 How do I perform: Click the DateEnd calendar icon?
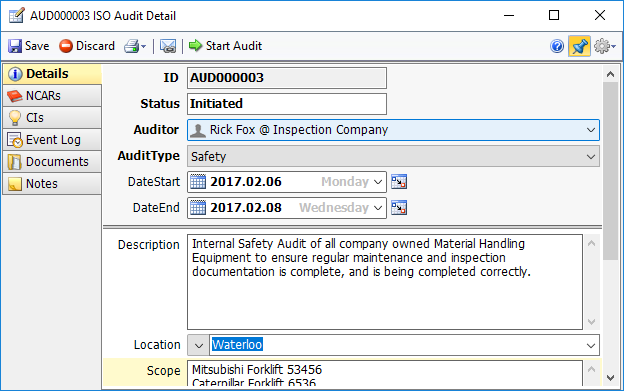click(198, 208)
